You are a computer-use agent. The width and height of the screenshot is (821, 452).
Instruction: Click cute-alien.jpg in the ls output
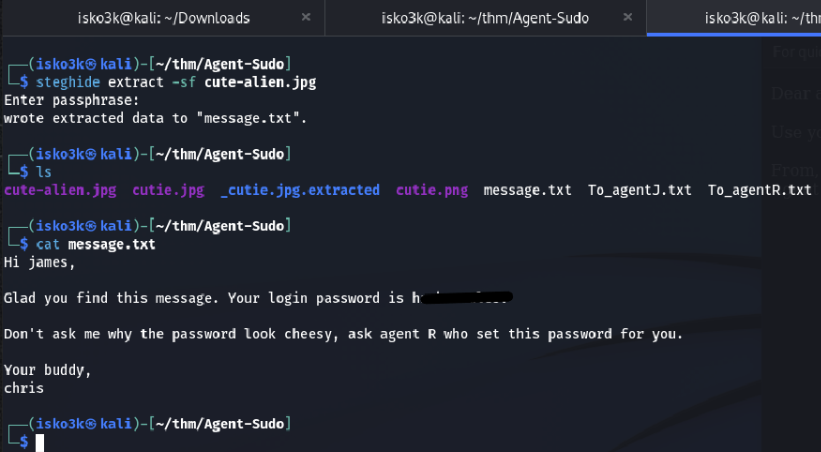tap(60, 190)
